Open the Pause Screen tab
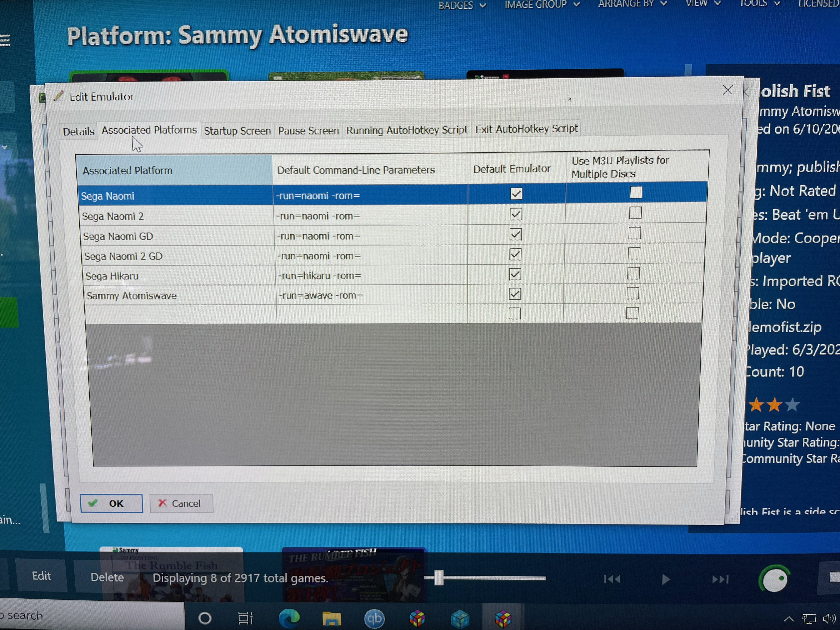 click(308, 130)
